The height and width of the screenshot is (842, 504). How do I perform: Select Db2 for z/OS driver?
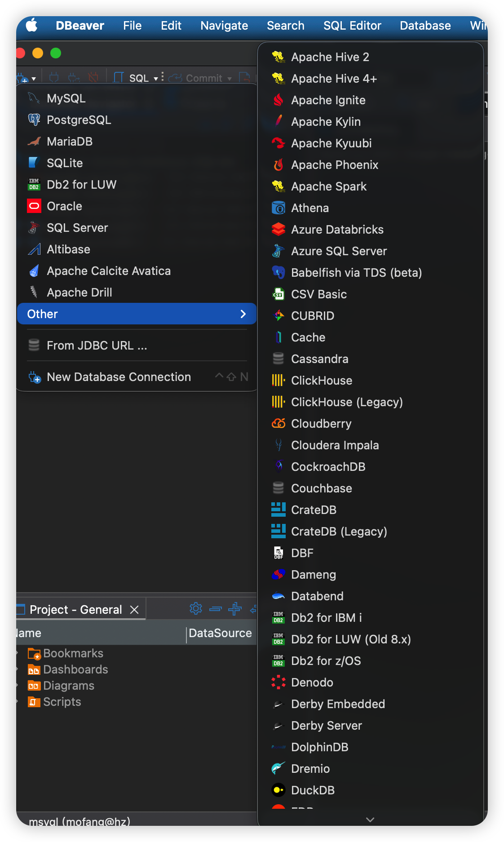[371, 661]
